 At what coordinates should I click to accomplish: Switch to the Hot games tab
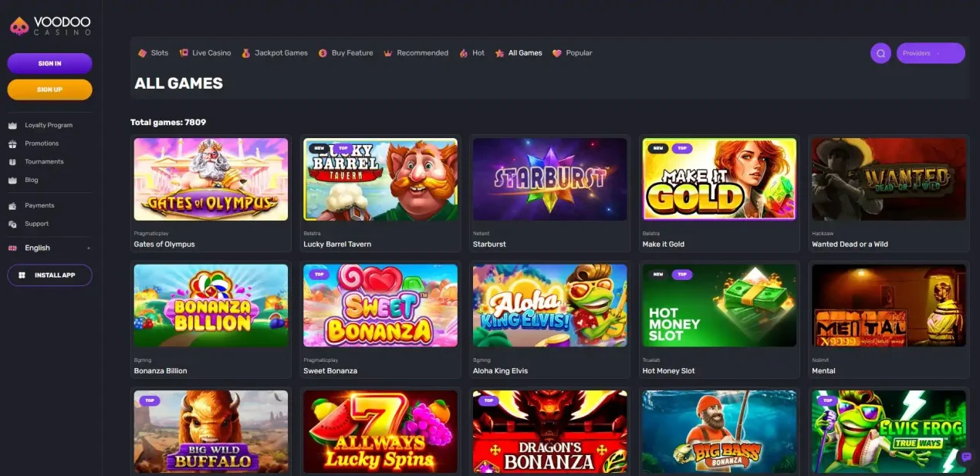(x=472, y=53)
